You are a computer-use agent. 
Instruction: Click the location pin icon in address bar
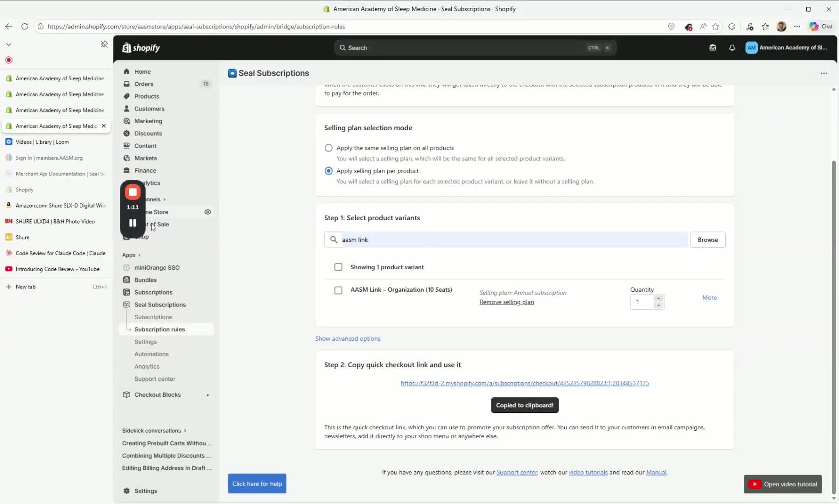[x=671, y=27]
